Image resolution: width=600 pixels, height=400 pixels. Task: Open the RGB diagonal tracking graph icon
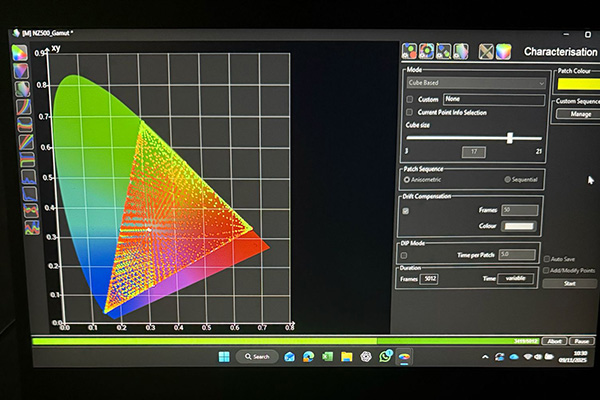click(x=26, y=142)
